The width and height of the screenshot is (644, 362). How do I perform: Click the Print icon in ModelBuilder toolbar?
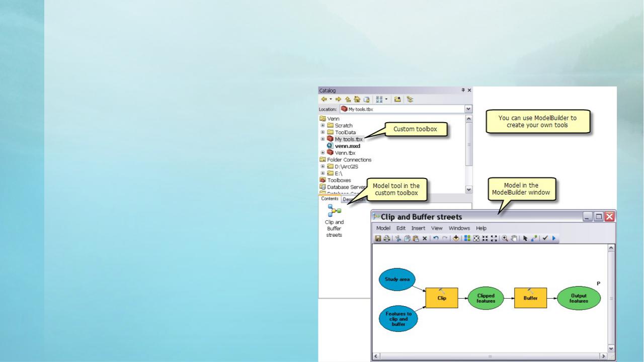(387, 238)
